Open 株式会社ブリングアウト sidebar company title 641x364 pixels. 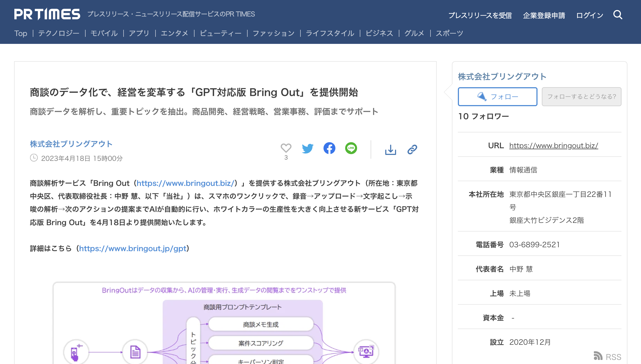pos(502,77)
